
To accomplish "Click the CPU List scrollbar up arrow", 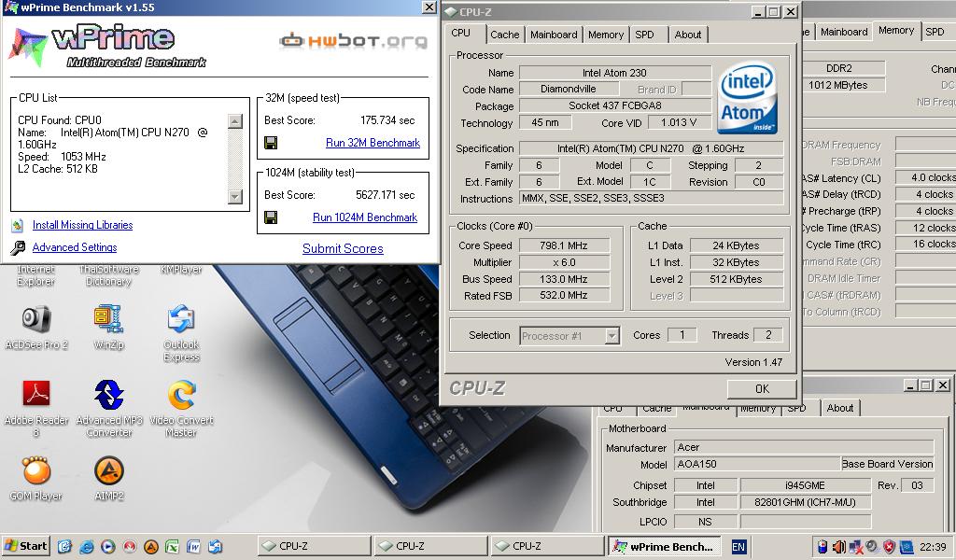I will click(235, 120).
